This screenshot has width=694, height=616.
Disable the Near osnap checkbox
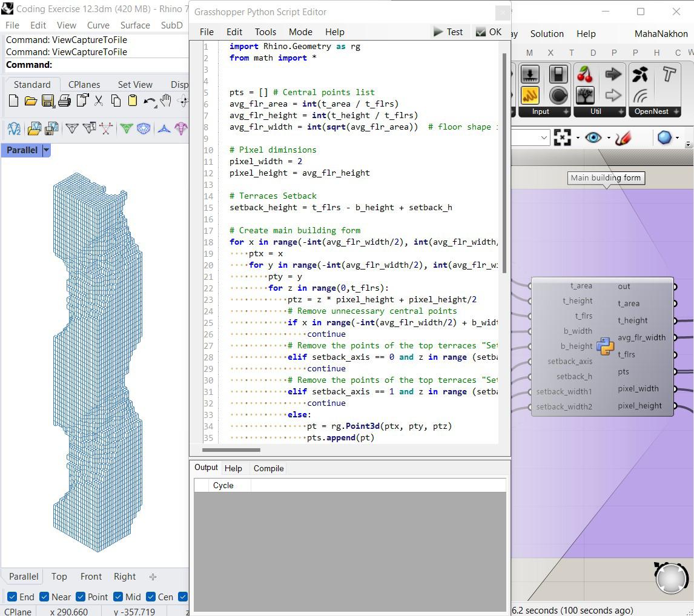click(x=44, y=597)
